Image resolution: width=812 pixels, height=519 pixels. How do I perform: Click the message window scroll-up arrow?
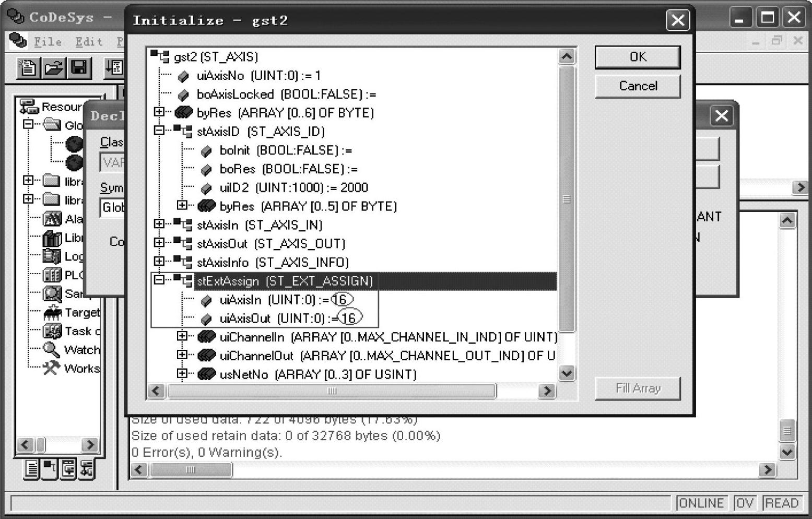click(x=787, y=221)
